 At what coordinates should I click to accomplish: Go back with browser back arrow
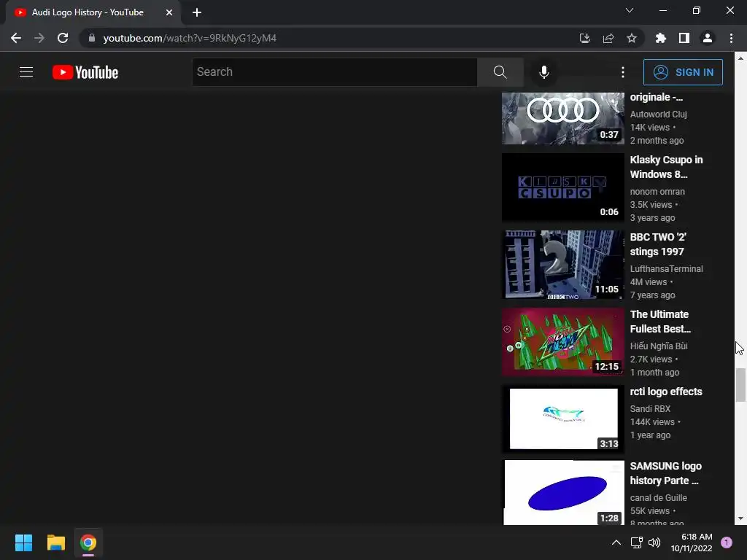[x=16, y=38]
